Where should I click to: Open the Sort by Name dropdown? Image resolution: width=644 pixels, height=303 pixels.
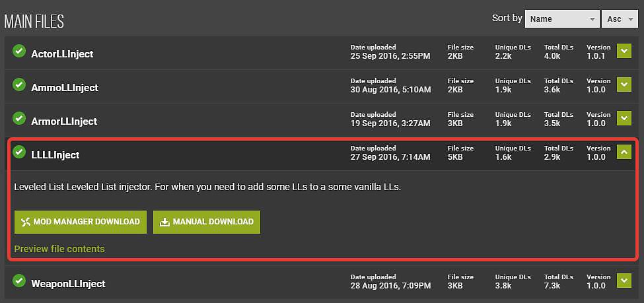561,19
